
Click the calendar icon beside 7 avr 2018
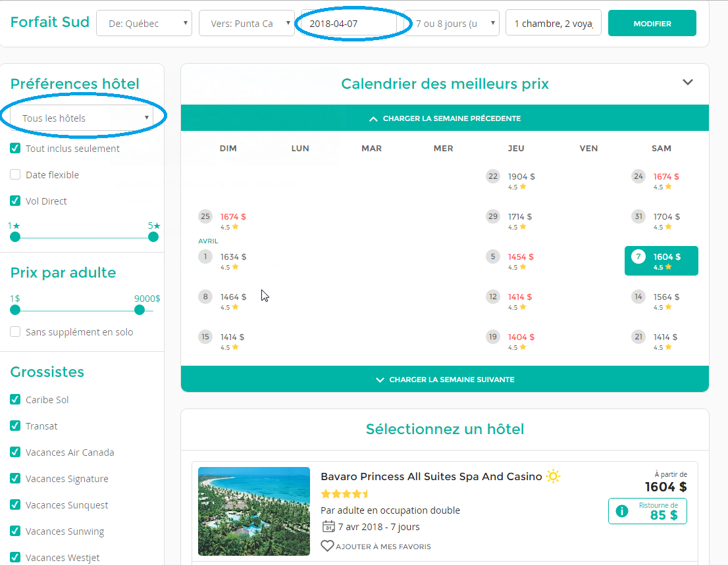coord(328,526)
